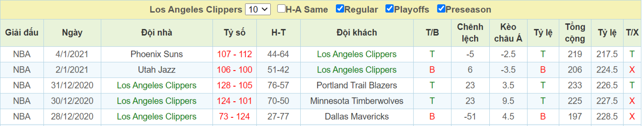Click Los Angeles Clippers home team on 30/12/2020
Image resolution: width=644 pixels, height=126 pixels.
coord(157,101)
